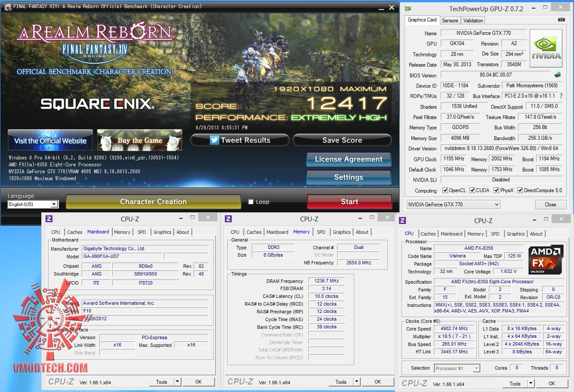Click the mainboard Model value GA-990FXA-UD7

[x=123, y=256]
